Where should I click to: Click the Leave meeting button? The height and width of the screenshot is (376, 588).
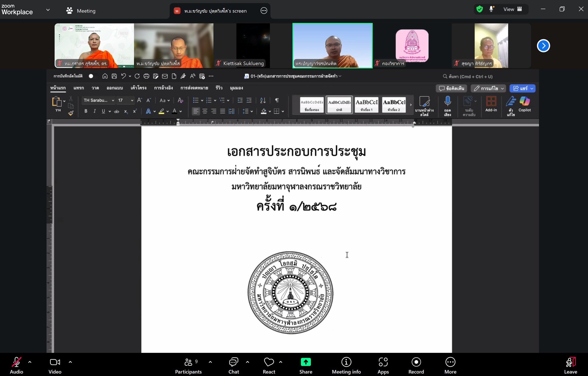pyautogui.click(x=570, y=365)
